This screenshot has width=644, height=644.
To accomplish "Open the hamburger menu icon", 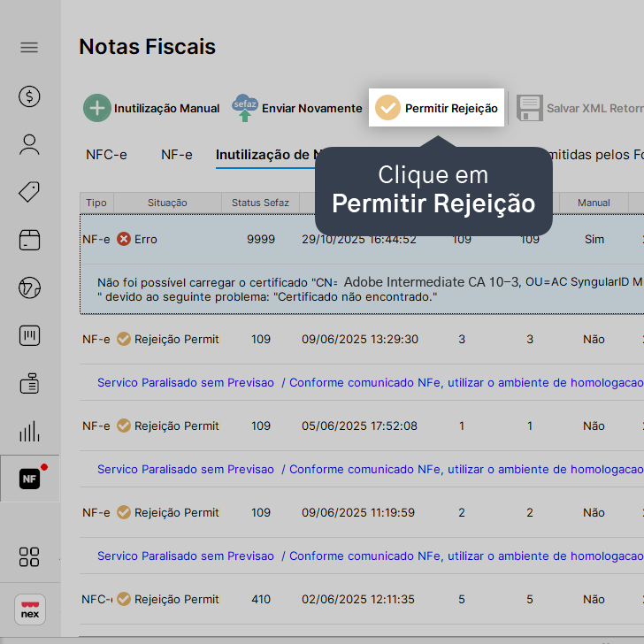I will [29, 48].
